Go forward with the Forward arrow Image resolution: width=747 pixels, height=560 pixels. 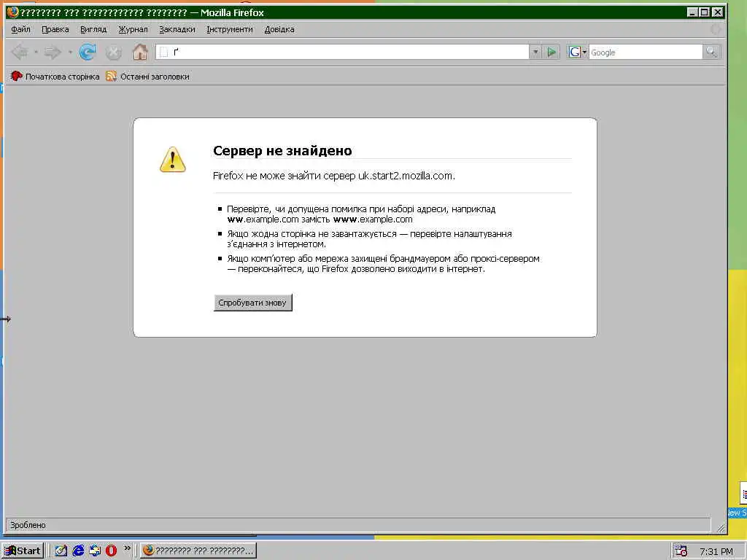tap(53, 52)
